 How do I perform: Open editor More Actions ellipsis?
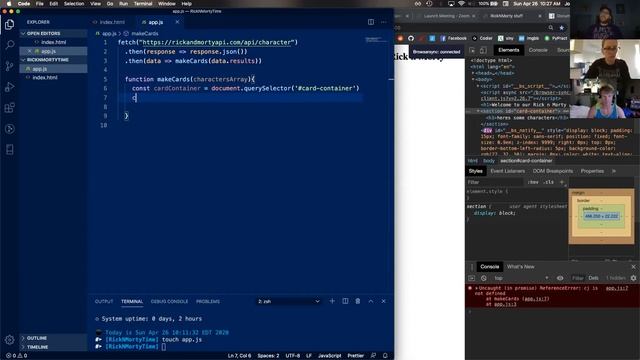[x=383, y=22]
